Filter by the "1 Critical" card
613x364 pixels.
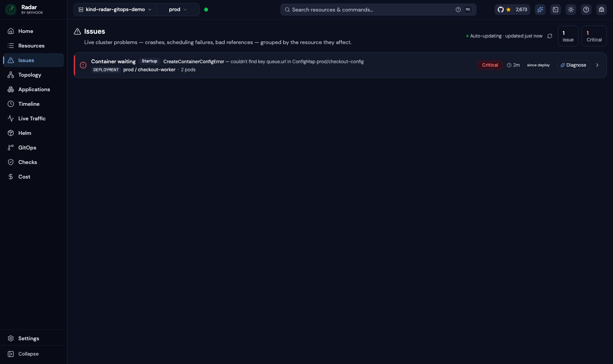(594, 36)
